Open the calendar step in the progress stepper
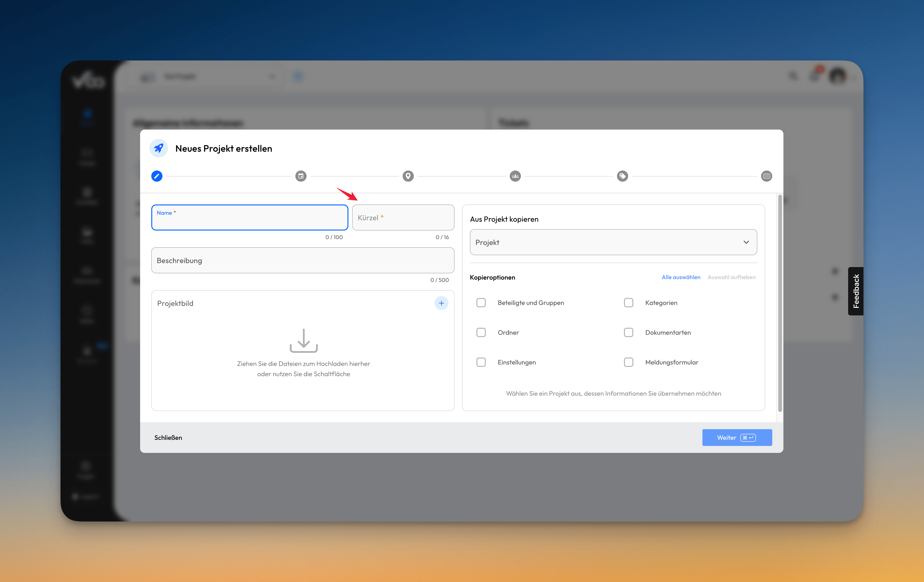Screen dimensions: 924x582 point(301,176)
